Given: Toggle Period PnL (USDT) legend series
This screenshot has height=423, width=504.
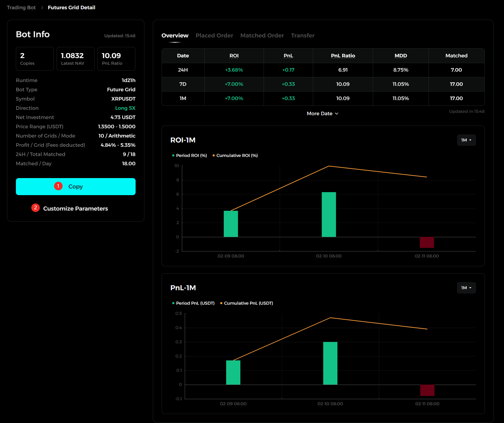Looking at the screenshot, I should [193, 303].
